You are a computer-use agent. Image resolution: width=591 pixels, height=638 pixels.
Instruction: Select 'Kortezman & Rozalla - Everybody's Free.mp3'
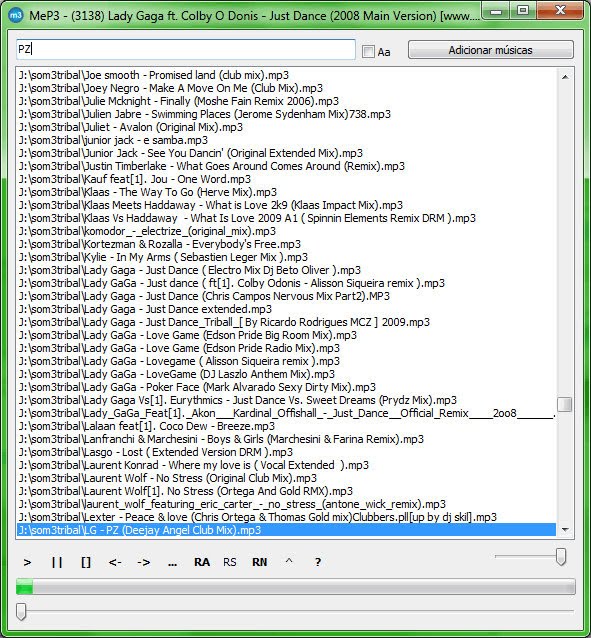287,245
